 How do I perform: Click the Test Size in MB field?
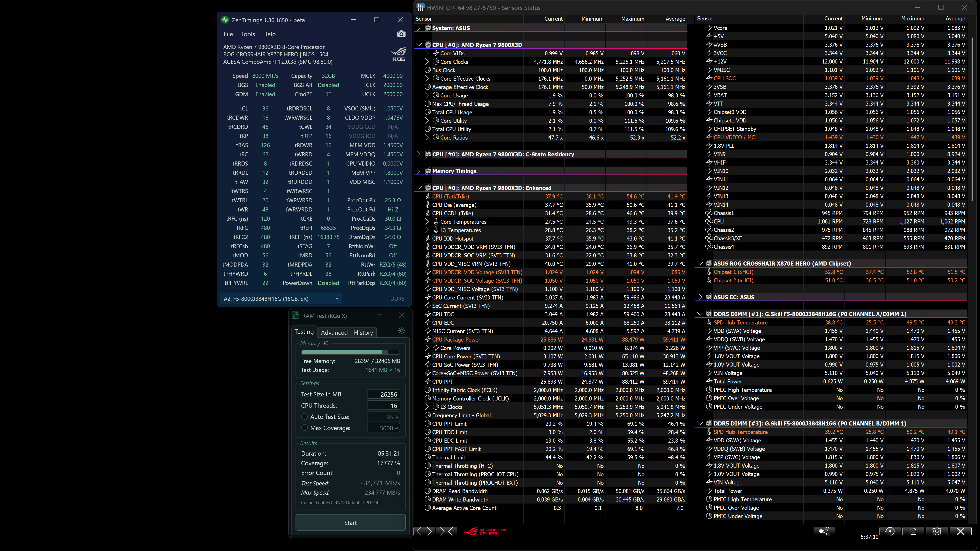pos(383,394)
